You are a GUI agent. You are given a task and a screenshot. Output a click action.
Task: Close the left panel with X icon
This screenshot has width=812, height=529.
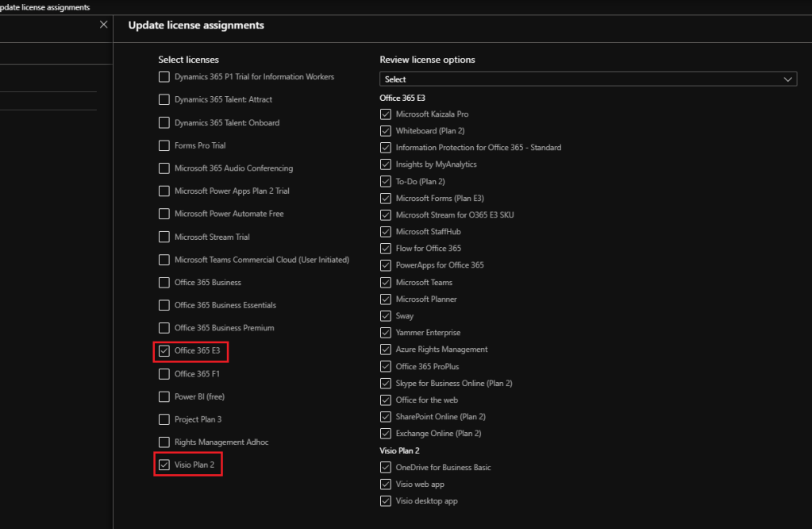point(103,25)
